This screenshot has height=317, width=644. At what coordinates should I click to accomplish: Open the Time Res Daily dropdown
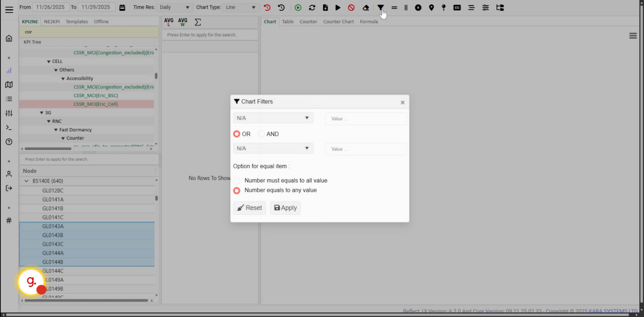174,7
